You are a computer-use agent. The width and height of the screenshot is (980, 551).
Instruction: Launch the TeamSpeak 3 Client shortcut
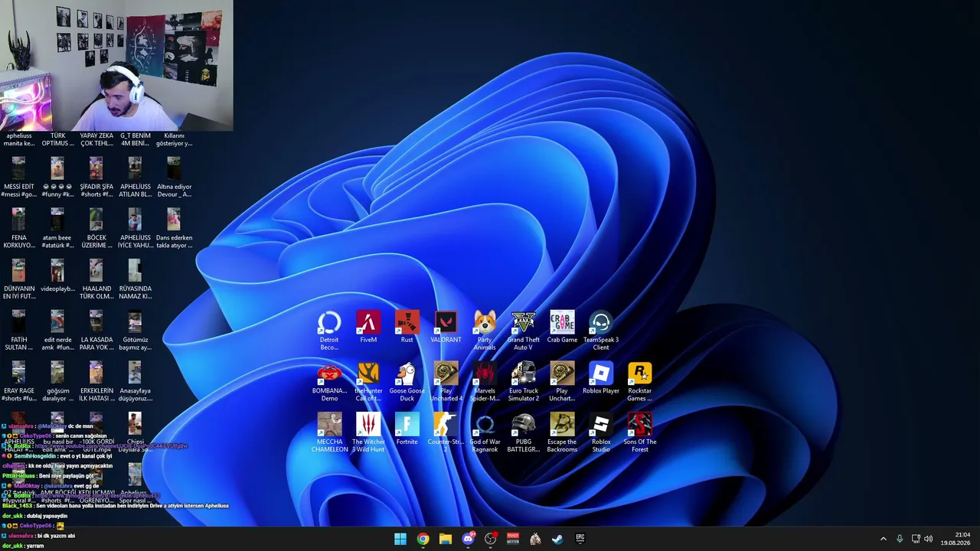pos(601,331)
